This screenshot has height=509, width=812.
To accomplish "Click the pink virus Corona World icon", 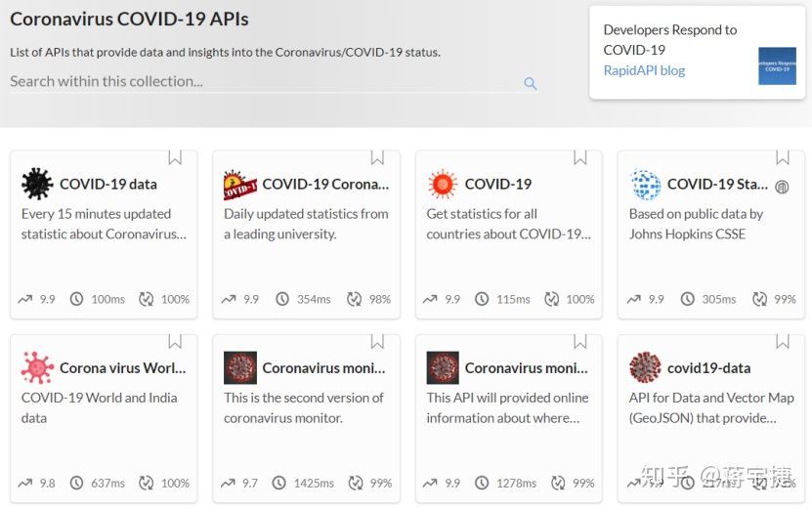I will pyautogui.click(x=37, y=368).
